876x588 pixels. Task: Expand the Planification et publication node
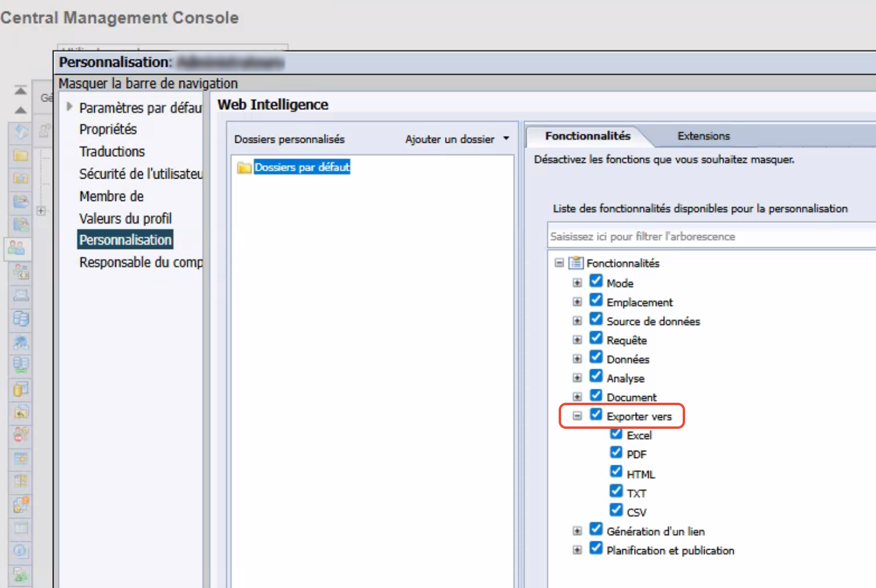pyautogui.click(x=578, y=550)
